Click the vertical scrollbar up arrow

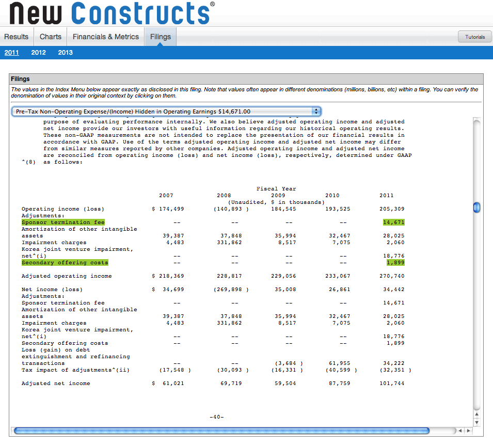tap(476, 414)
